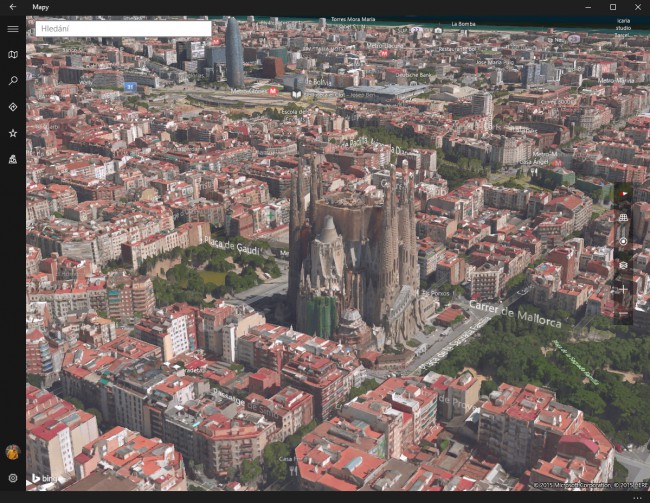Image resolution: width=650 pixels, height=503 pixels.
Task: Open Settings with the gear icon
Action: click(13, 478)
